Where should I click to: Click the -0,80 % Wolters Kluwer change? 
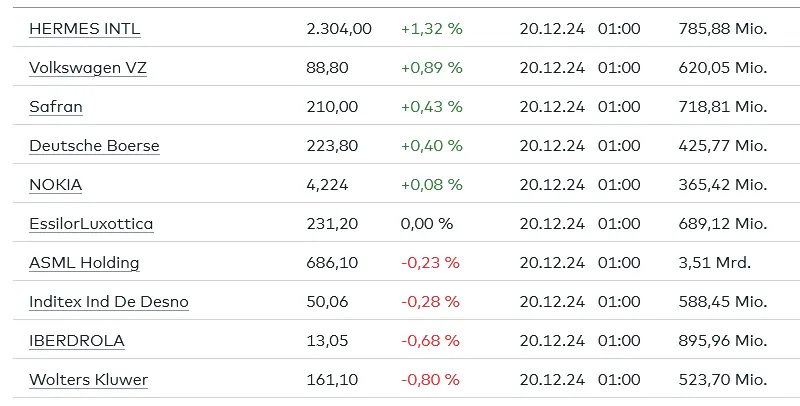430,380
